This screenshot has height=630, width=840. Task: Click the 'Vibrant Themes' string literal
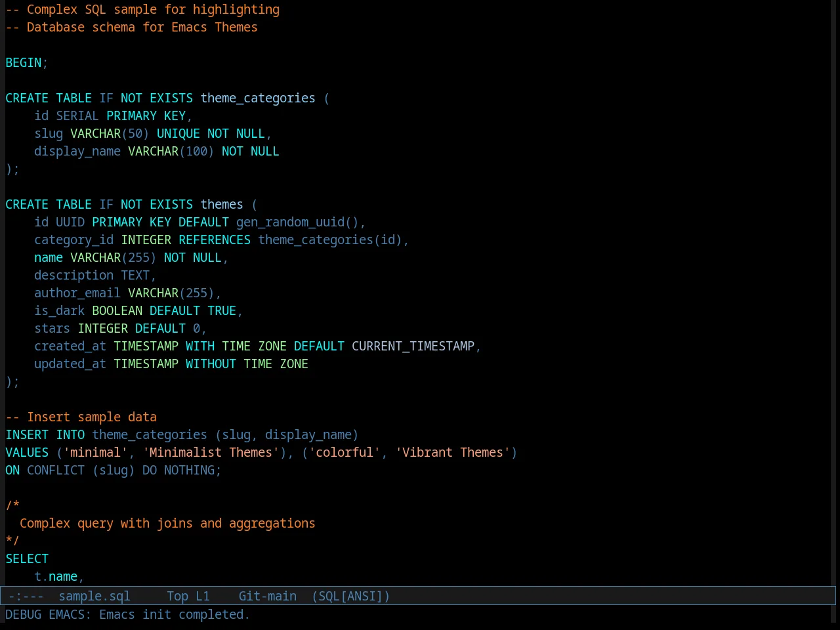coord(453,452)
